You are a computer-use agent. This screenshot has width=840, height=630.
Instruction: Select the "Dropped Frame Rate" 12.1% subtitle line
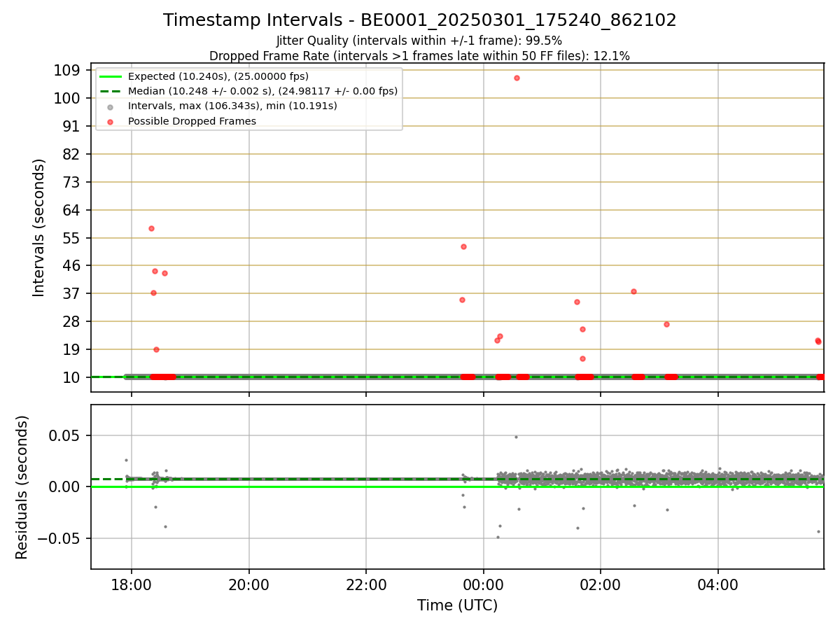(x=419, y=56)
